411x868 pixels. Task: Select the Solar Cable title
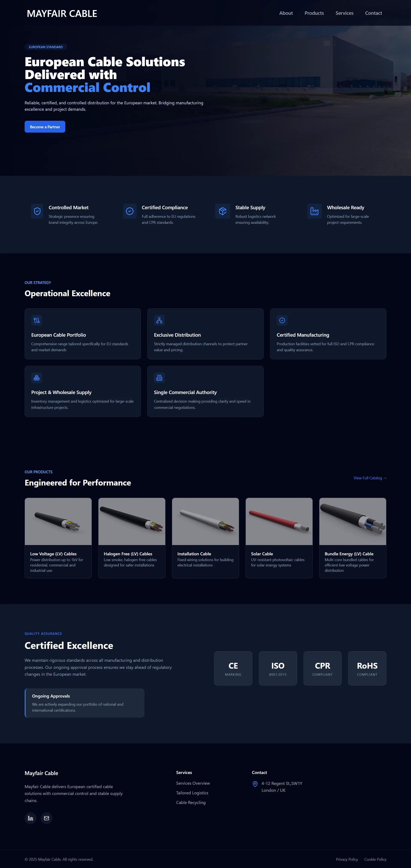point(262,554)
